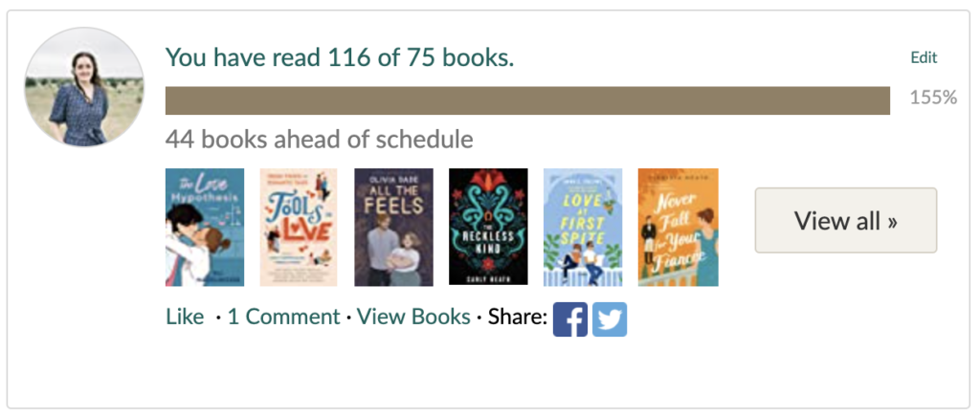
Task: Select Never Fall for Your Fiancée cover
Action: (678, 228)
